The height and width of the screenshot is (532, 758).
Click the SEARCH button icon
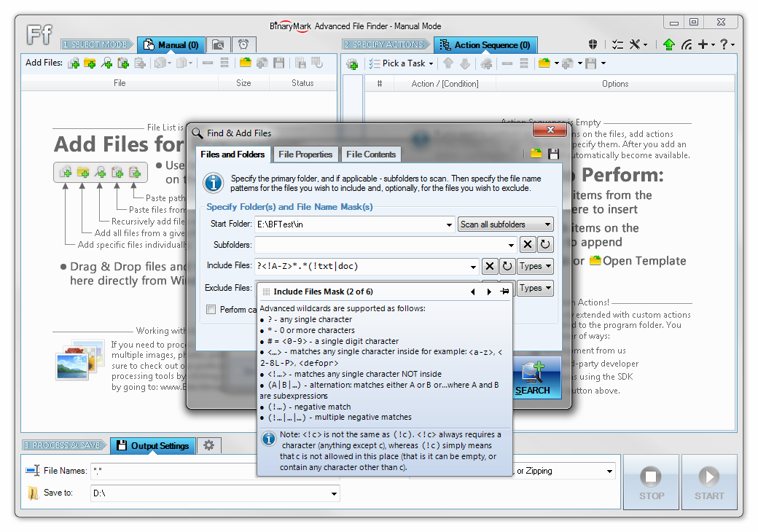pyautogui.click(x=532, y=372)
